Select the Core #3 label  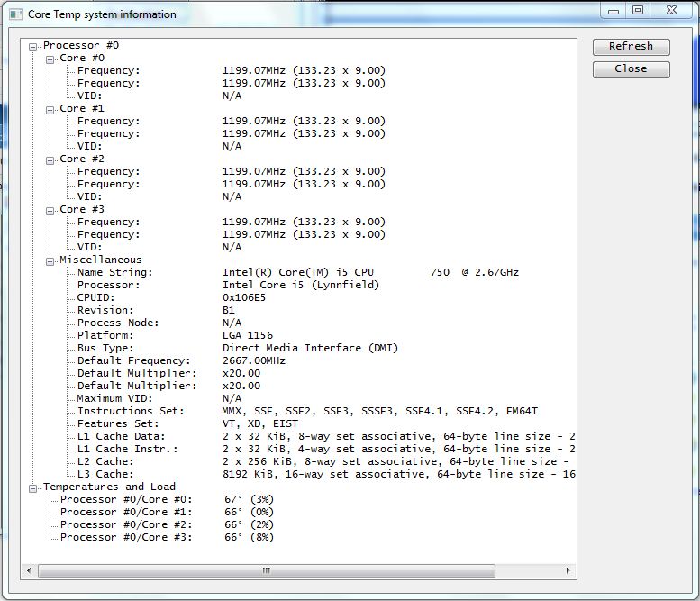coord(82,209)
